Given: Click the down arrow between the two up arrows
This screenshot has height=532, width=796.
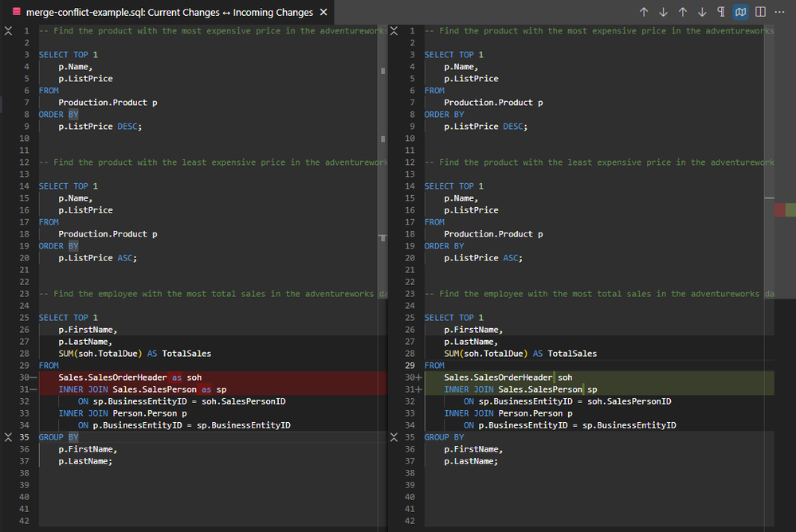Looking at the screenshot, I should [663, 12].
